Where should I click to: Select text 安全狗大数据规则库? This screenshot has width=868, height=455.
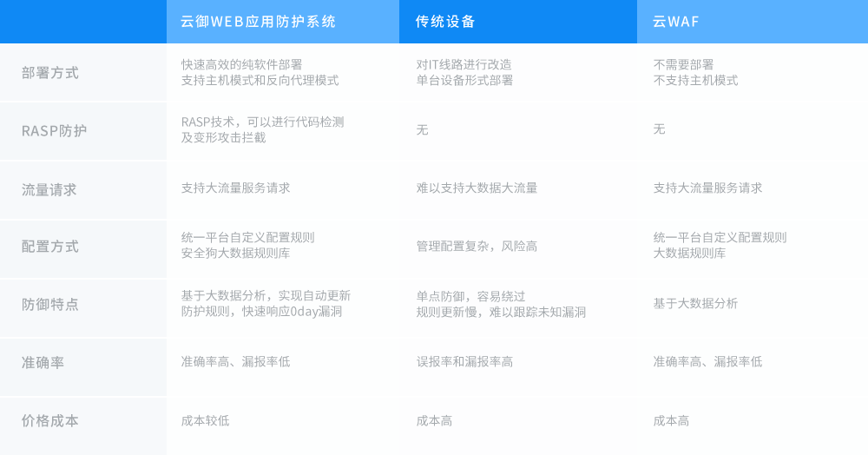(x=235, y=253)
